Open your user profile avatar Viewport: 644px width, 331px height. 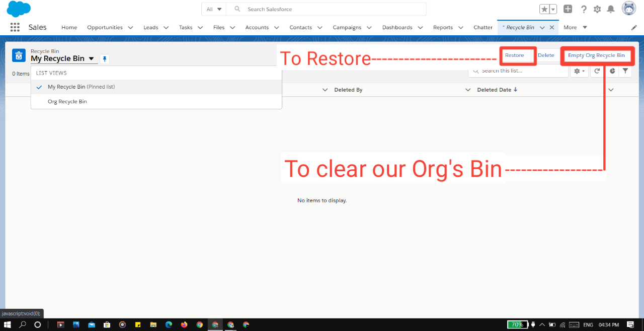point(629,8)
